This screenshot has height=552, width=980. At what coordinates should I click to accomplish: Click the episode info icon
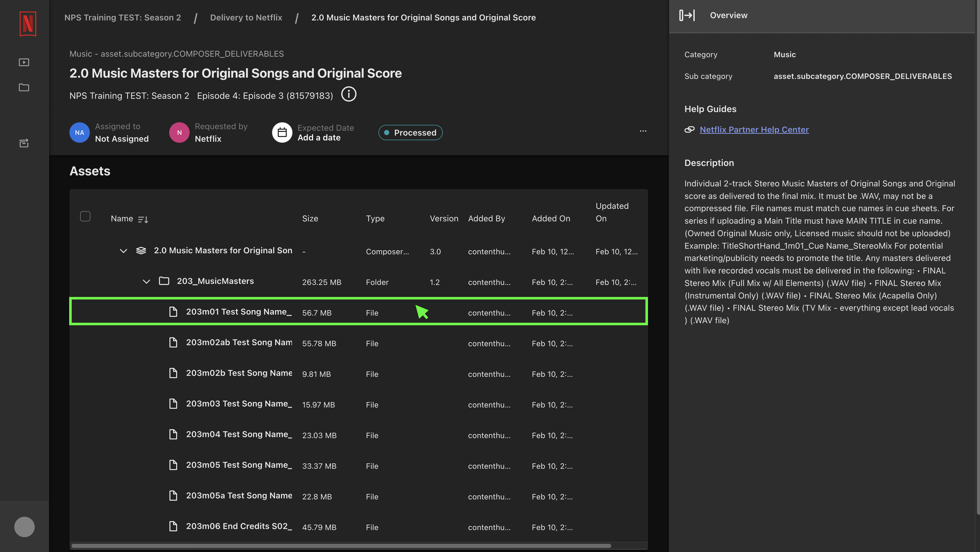pyautogui.click(x=348, y=94)
